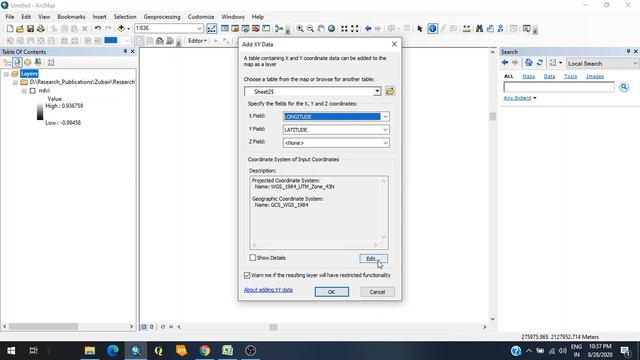Click OK in Add XY Data dialog
Screen dimensions: 640x360
[331, 292]
